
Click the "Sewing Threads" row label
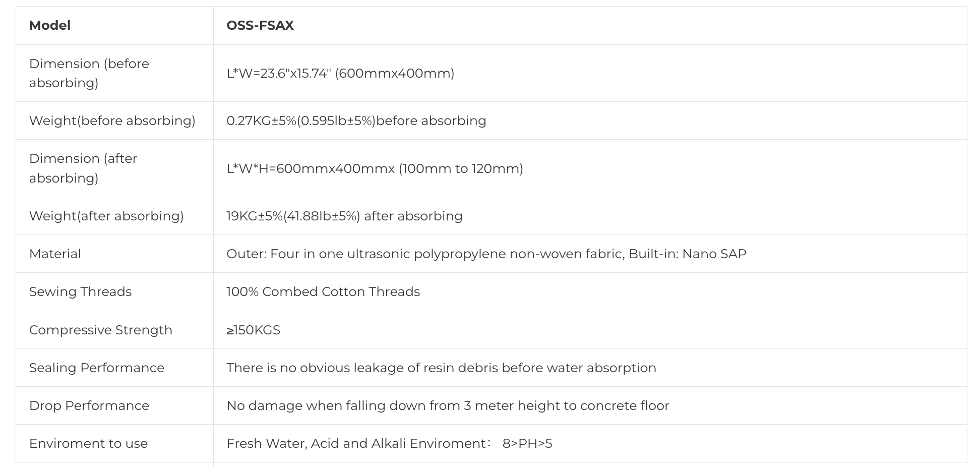pyautogui.click(x=80, y=292)
